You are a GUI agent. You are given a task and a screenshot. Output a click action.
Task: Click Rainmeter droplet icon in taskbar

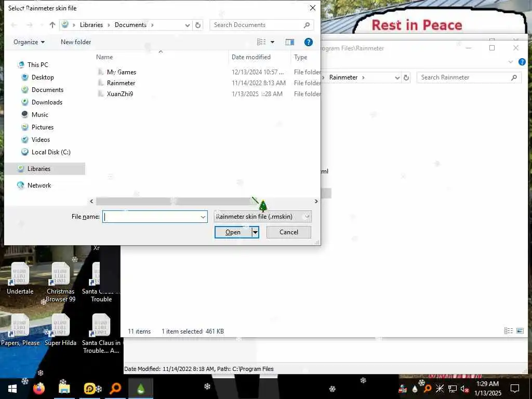(x=140, y=388)
